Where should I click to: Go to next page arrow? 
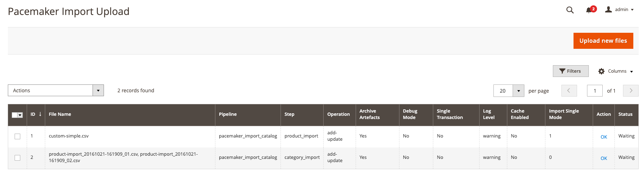tap(630, 90)
